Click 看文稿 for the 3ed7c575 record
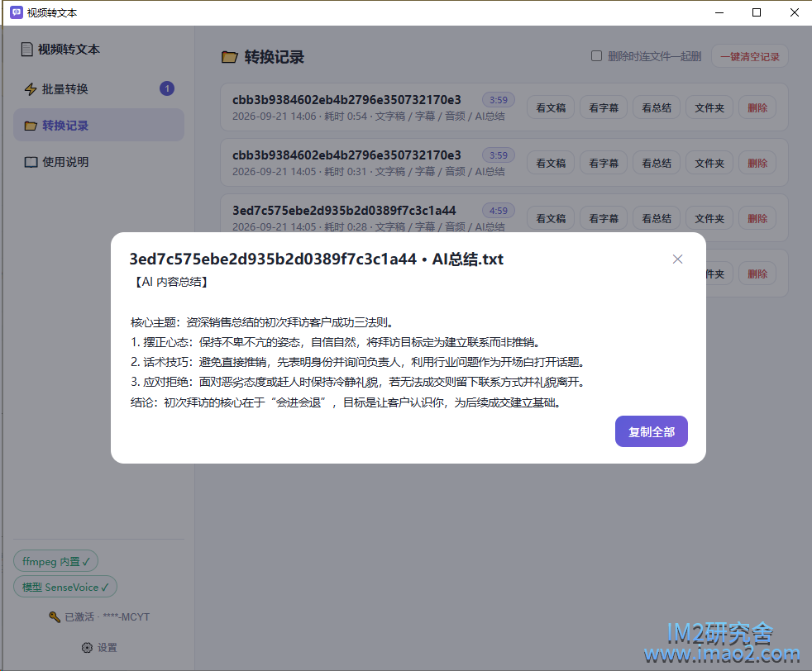The height and width of the screenshot is (671, 812). pyautogui.click(x=551, y=218)
